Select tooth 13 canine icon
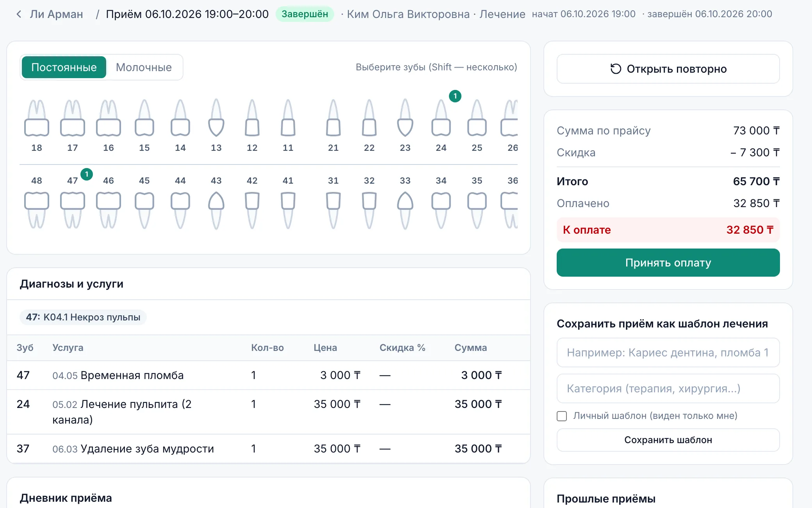 click(216, 118)
